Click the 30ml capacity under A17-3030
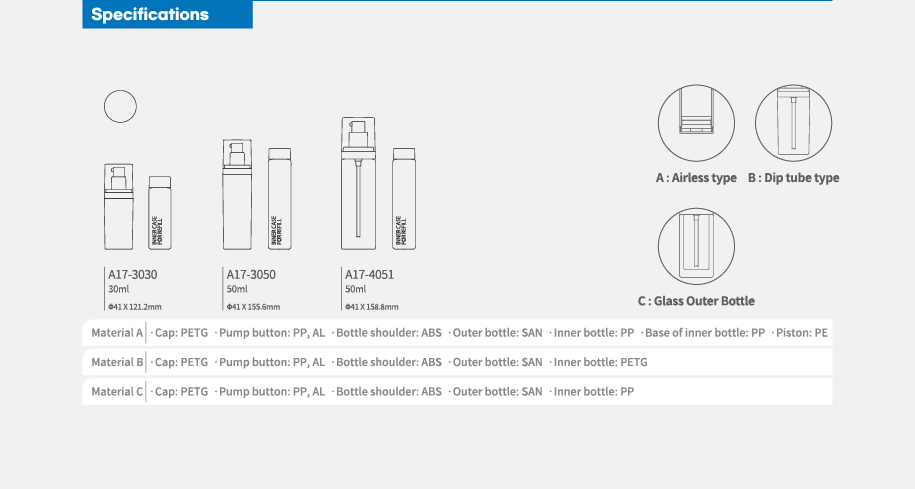This screenshot has height=489, width=915. click(x=118, y=289)
